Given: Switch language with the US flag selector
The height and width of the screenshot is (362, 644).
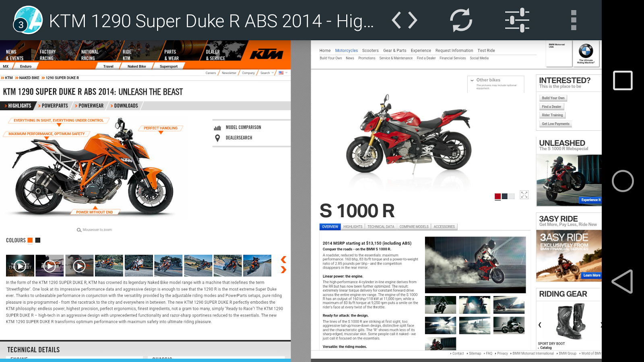Looking at the screenshot, I should click(281, 73).
